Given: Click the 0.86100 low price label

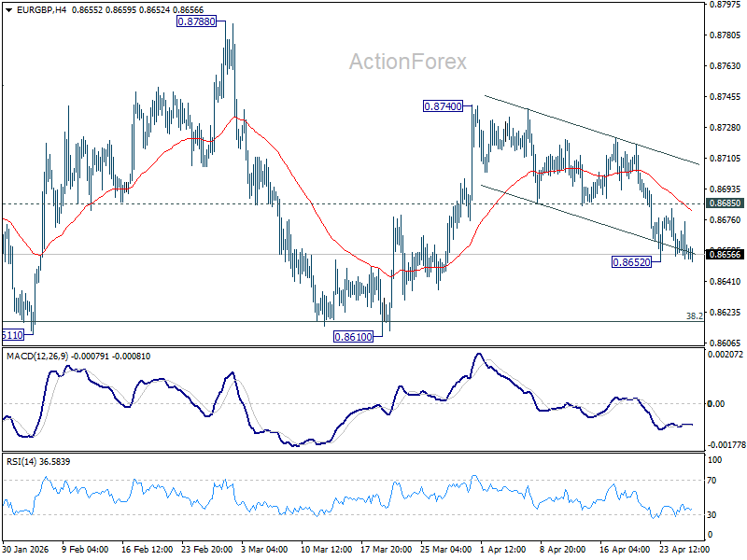Looking at the screenshot, I should coord(354,337).
